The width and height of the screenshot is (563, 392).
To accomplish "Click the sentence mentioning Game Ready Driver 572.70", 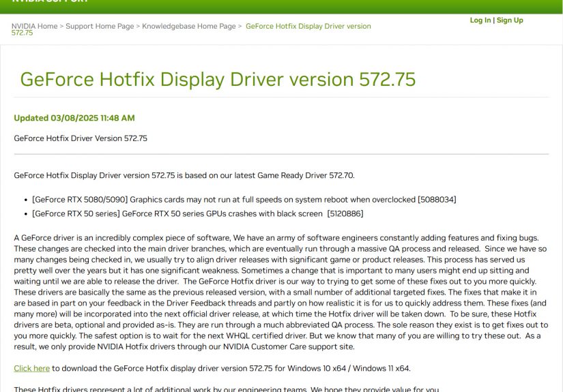I will coord(184,175).
